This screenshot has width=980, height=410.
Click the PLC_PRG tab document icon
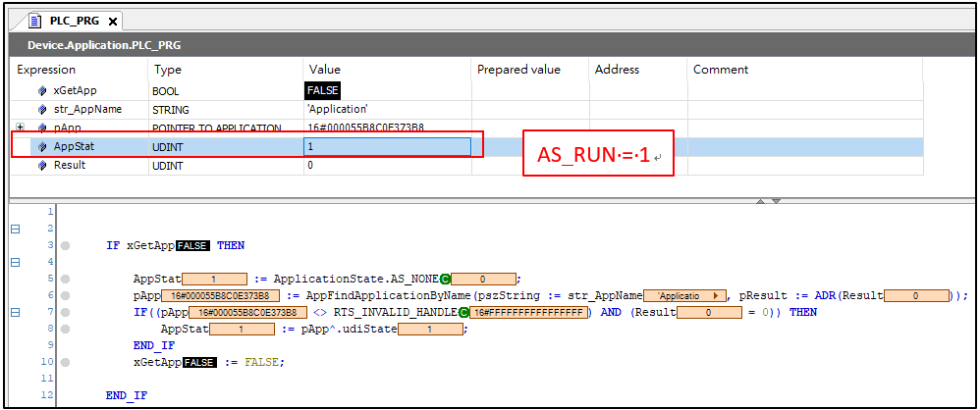click(x=34, y=21)
